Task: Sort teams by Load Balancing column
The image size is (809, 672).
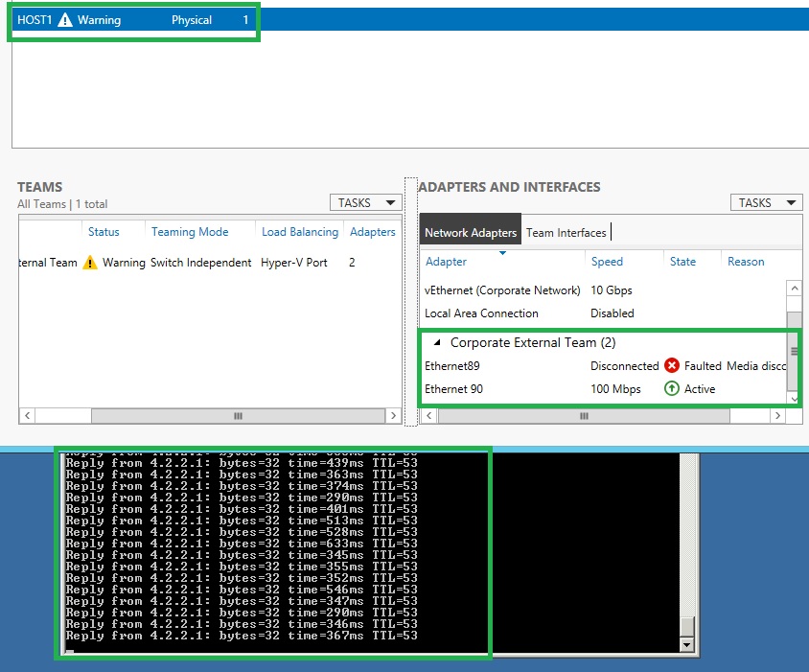Action: [300, 232]
